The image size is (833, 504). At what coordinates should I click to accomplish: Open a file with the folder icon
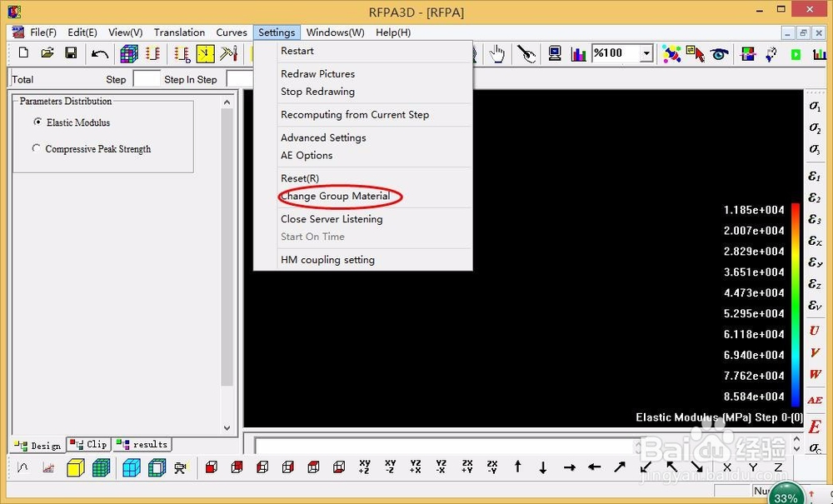(x=47, y=53)
